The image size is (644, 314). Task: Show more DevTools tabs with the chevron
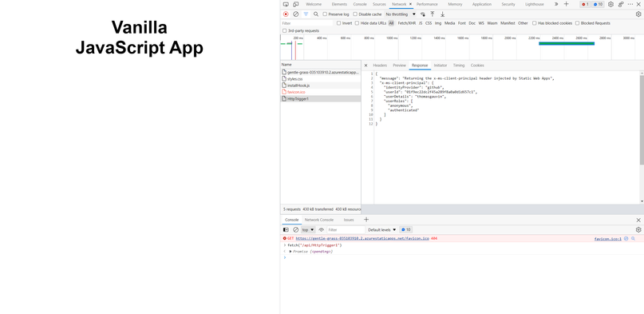click(x=556, y=4)
